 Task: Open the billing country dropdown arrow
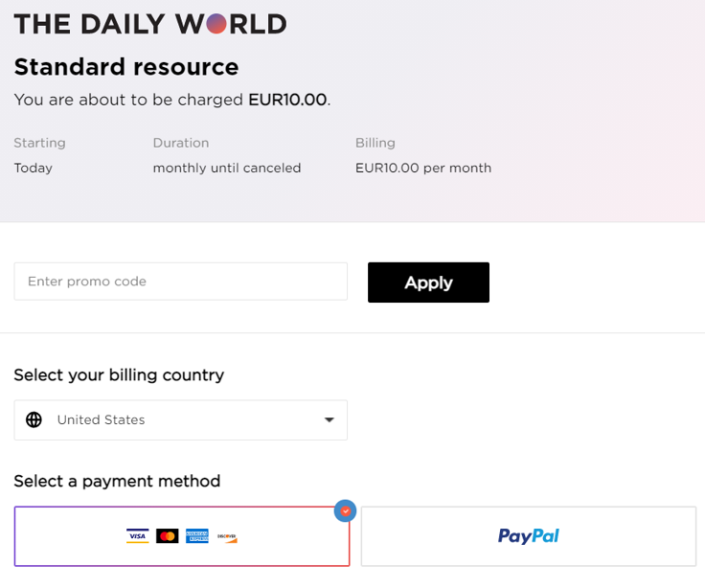point(330,419)
